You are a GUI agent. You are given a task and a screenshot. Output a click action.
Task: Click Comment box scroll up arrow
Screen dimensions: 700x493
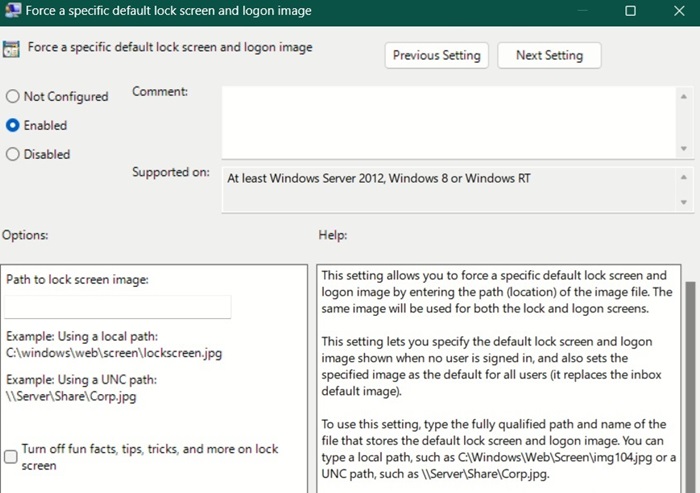(x=683, y=96)
